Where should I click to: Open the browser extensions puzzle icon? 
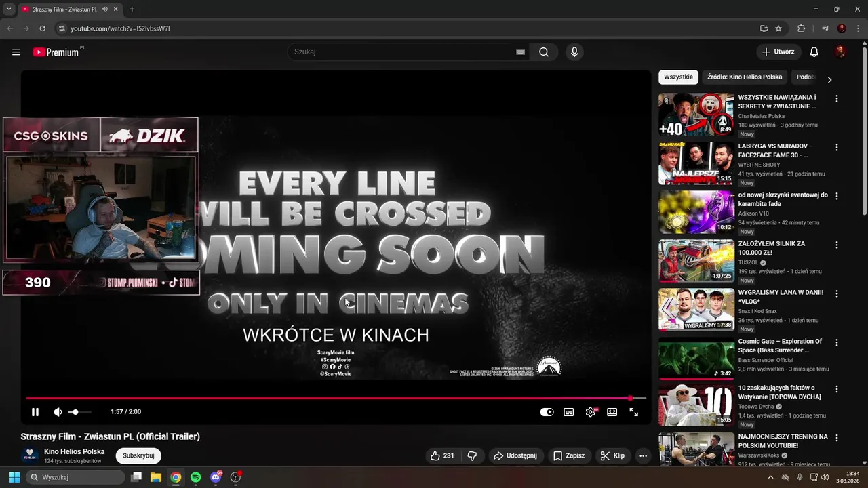(x=801, y=28)
